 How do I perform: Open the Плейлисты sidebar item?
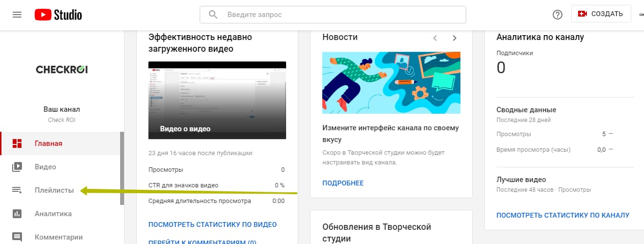61,190
